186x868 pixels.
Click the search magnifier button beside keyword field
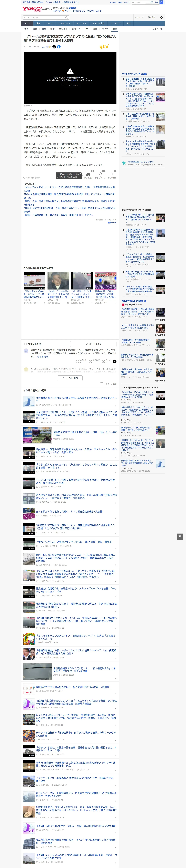pos(66,18)
